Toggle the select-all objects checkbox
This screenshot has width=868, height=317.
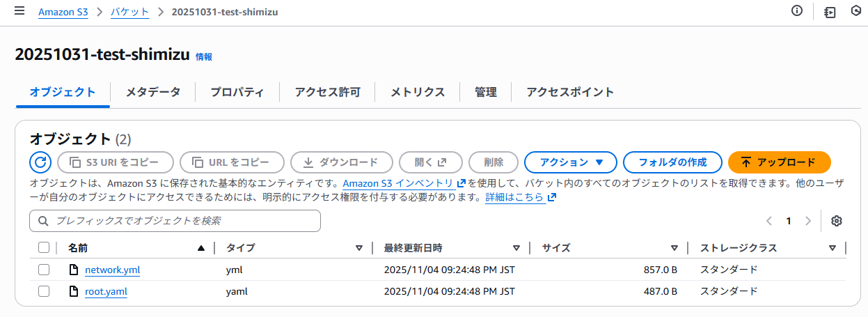[44, 247]
